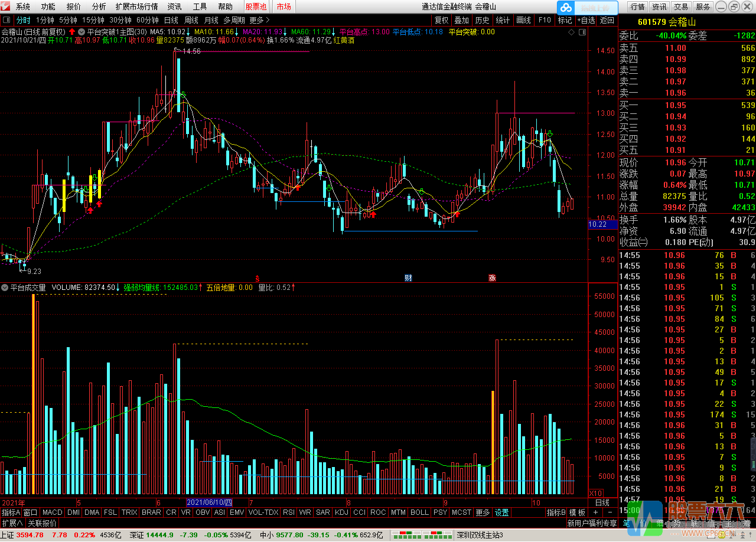Click the 统计 statistics button
756x542 pixels.
503,20
